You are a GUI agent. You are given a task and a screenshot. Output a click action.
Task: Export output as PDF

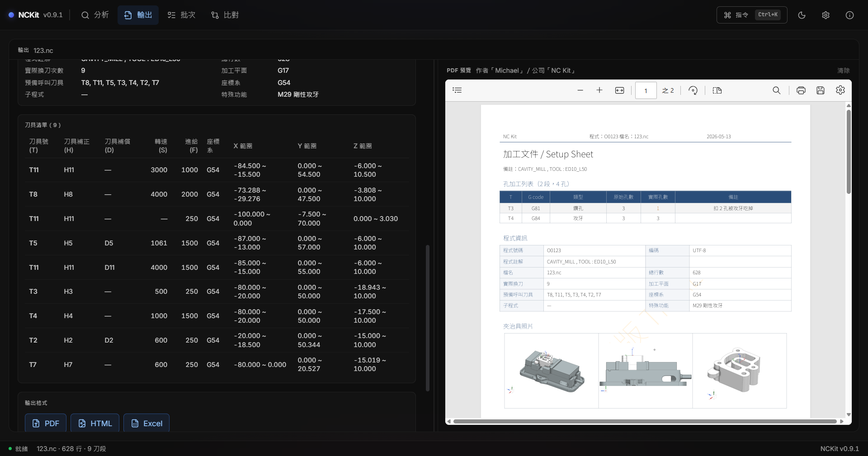tap(46, 423)
